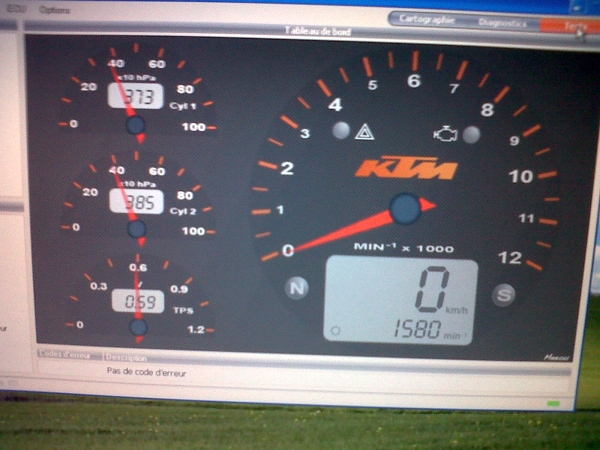Click the tachometer needle hub
Image resolution: width=600 pixels, height=450 pixels.
click(x=405, y=209)
